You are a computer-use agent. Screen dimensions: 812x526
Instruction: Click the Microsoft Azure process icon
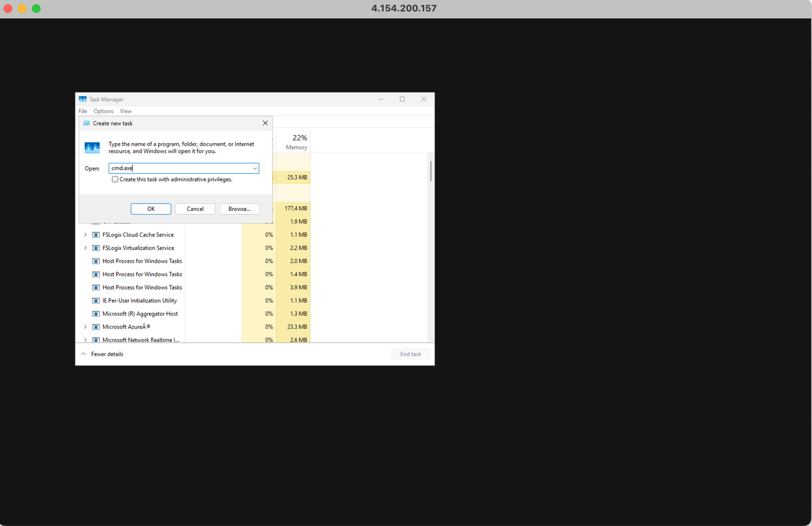(x=95, y=327)
